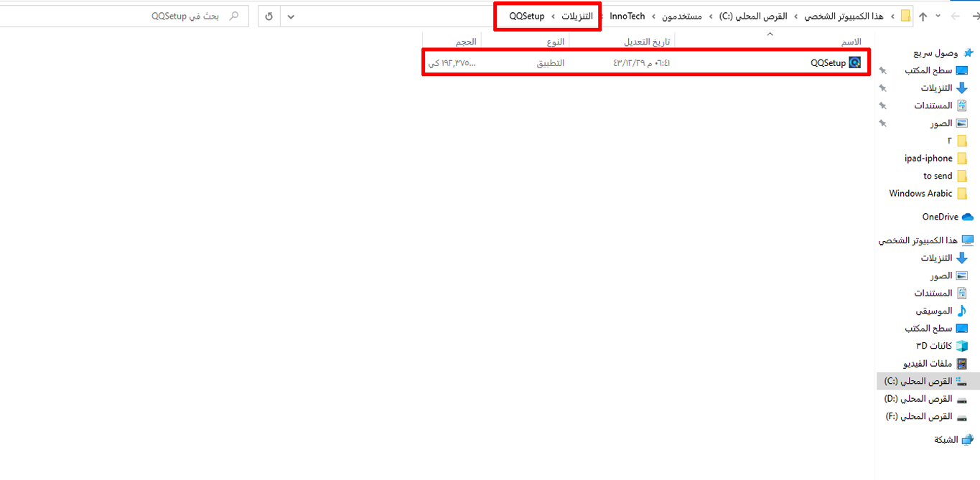Click مستخدمون breadcrumb segment
980x480 pixels.
click(x=681, y=16)
